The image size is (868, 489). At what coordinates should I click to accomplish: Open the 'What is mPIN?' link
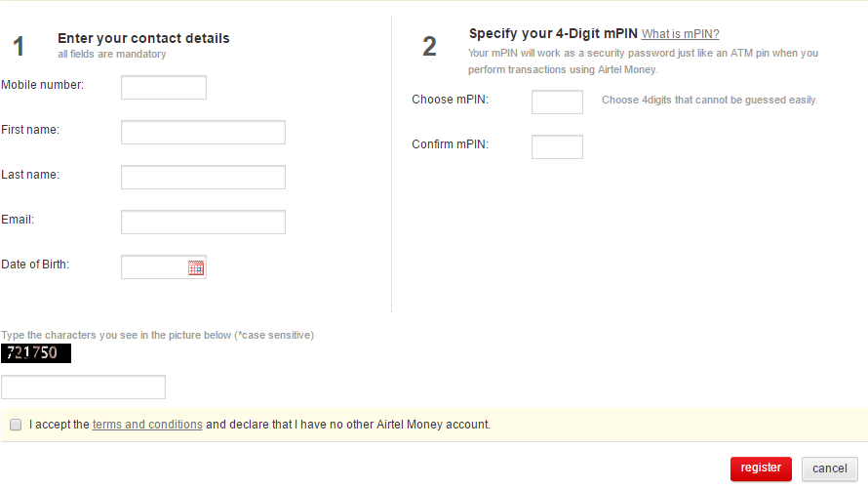[x=680, y=34]
